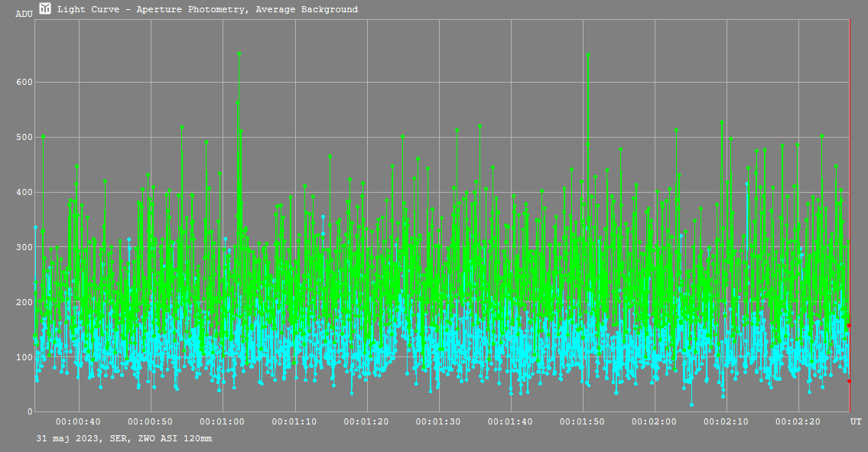The height and width of the screenshot is (452, 868).
Task: Click the 600 ADU axis value
Action: (x=24, y=82)
